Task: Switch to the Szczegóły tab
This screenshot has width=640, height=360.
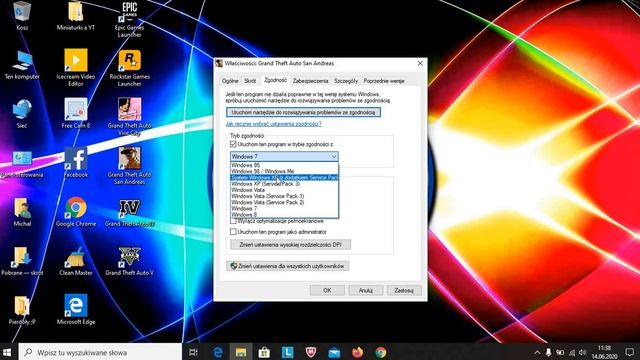Action: [x=346, y=81]
